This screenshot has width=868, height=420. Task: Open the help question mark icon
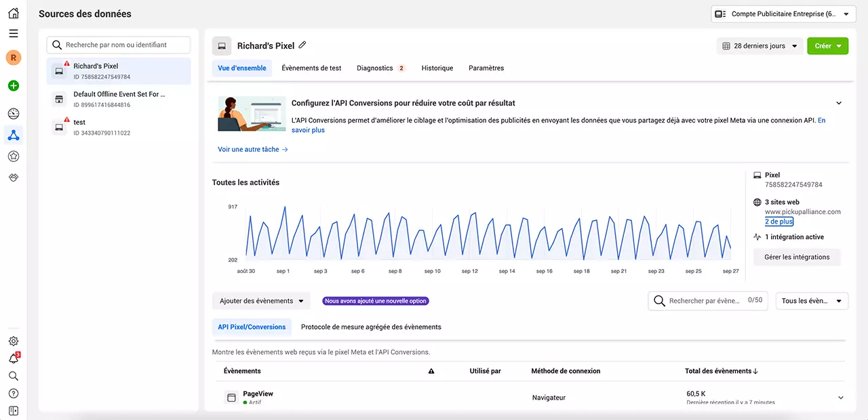pyautogui.click(x=14, y=394)
